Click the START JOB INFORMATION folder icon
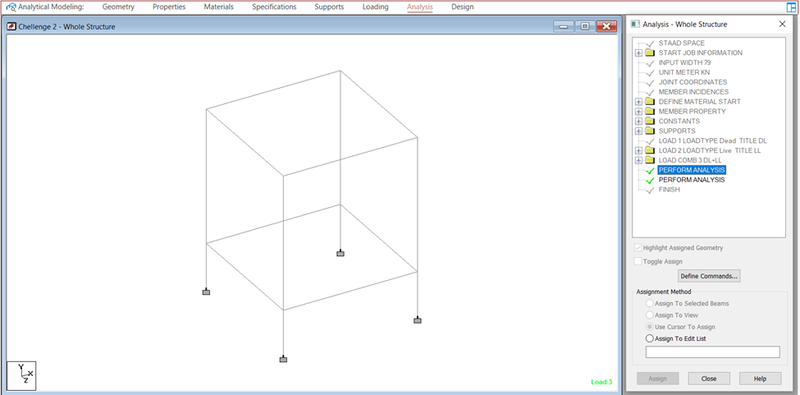Viewport: 800px width, 395px height. click(x=649, y=53)
